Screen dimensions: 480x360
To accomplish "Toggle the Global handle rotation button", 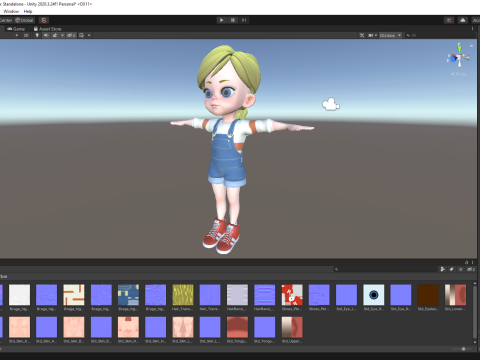I will click(x=24, y=20).
